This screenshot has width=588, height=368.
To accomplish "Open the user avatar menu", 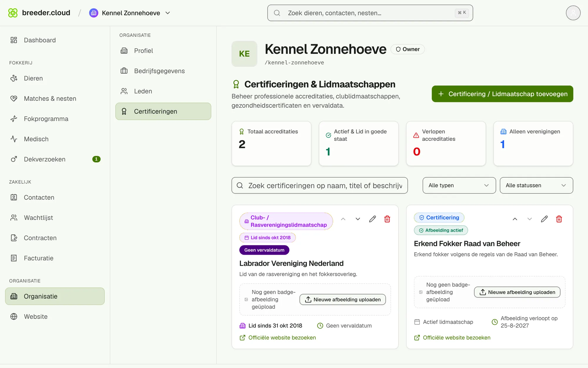I will (573, 13).
